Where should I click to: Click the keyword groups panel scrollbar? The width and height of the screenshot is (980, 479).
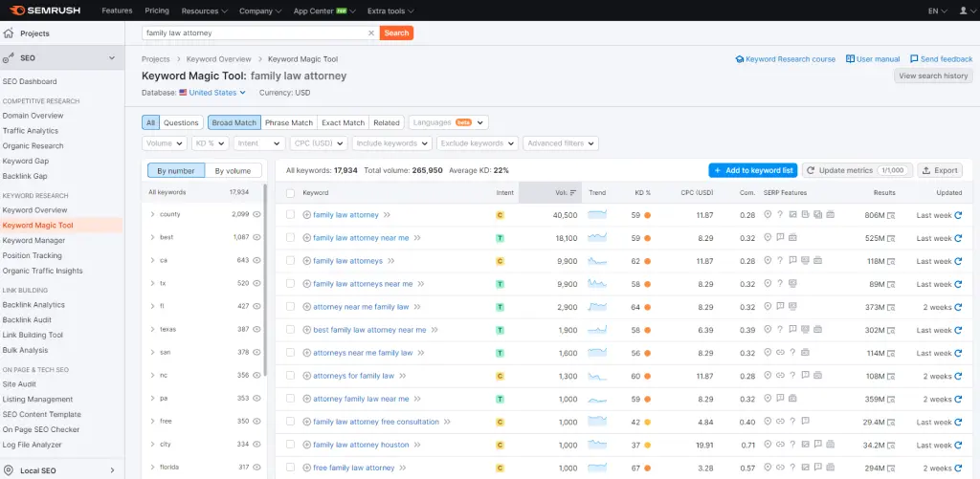266,280
